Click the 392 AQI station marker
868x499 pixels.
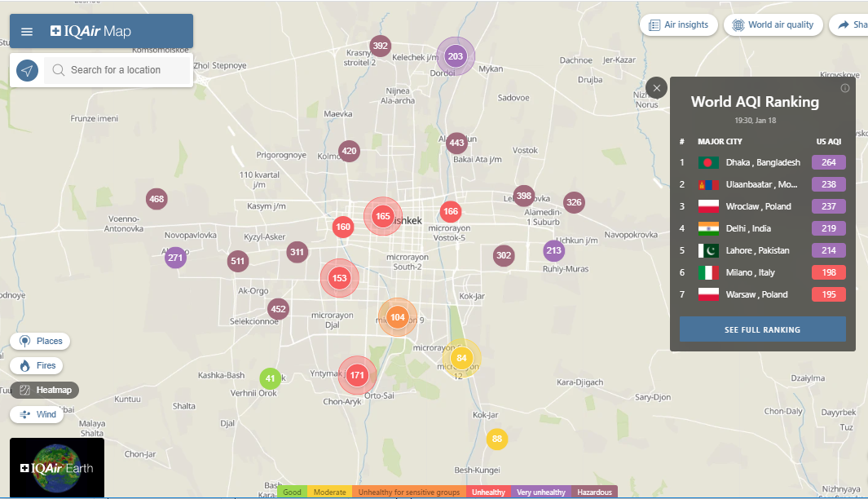[380, 46]
